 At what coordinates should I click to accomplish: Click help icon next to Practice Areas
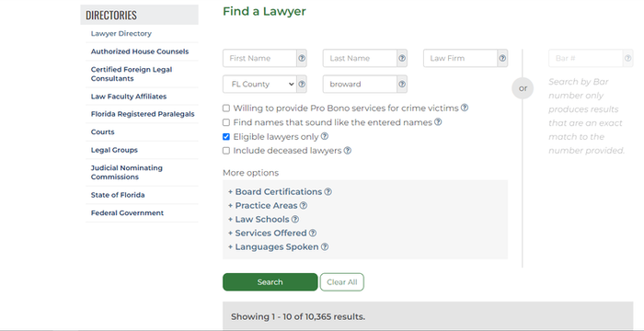pyautogui.click(x=303, y=205)
